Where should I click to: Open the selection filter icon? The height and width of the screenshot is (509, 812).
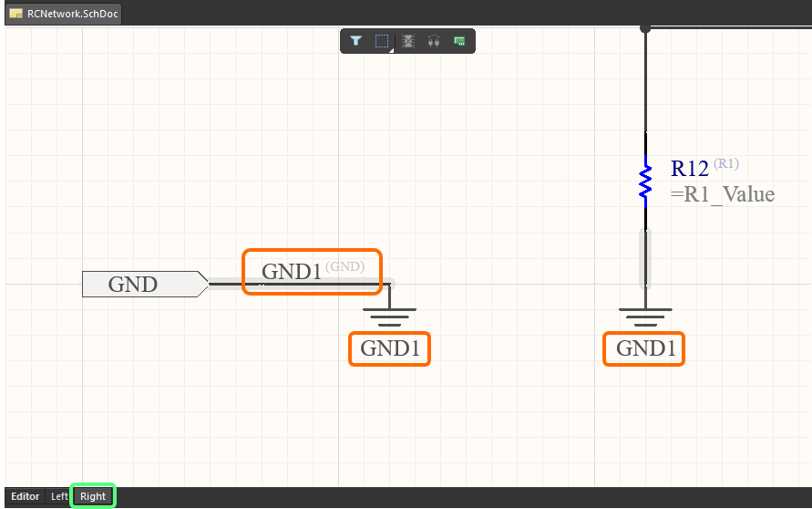click(x=355, y=41)
